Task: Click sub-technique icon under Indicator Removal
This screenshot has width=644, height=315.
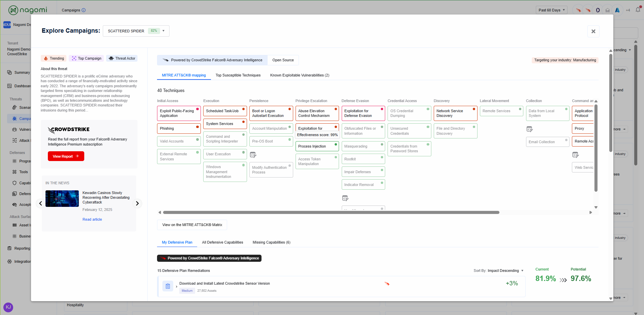Action: [345, 198]
